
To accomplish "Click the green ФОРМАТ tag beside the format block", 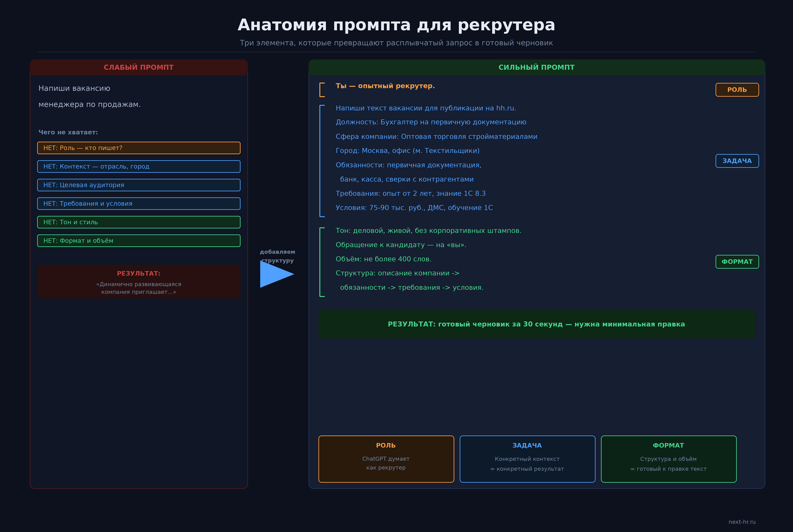I will pos(737,262).
